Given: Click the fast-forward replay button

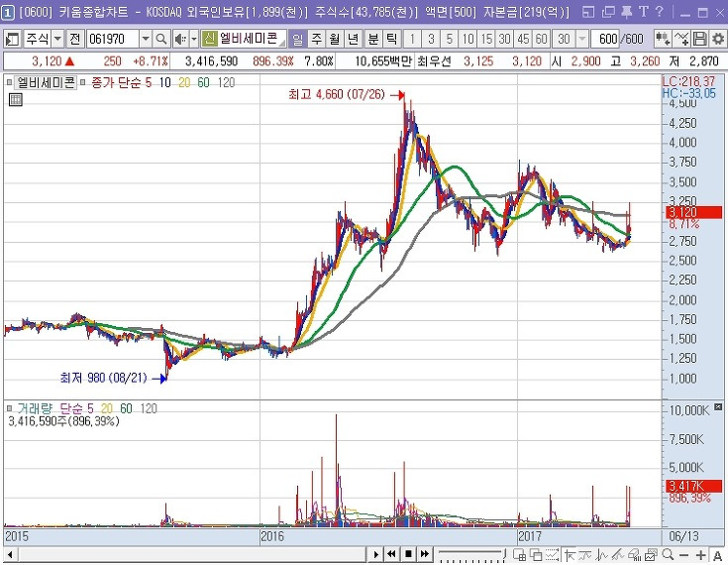Looking at the screenshot, I should click(424, 554).
